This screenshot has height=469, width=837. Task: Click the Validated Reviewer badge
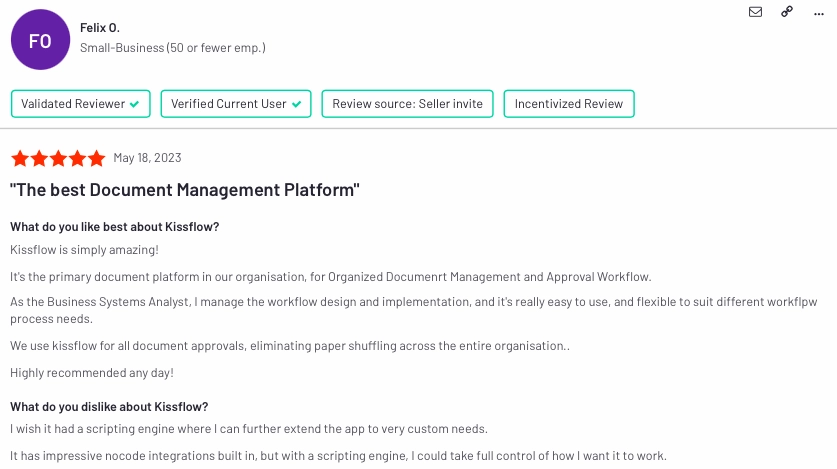click(x=81, y=104)
